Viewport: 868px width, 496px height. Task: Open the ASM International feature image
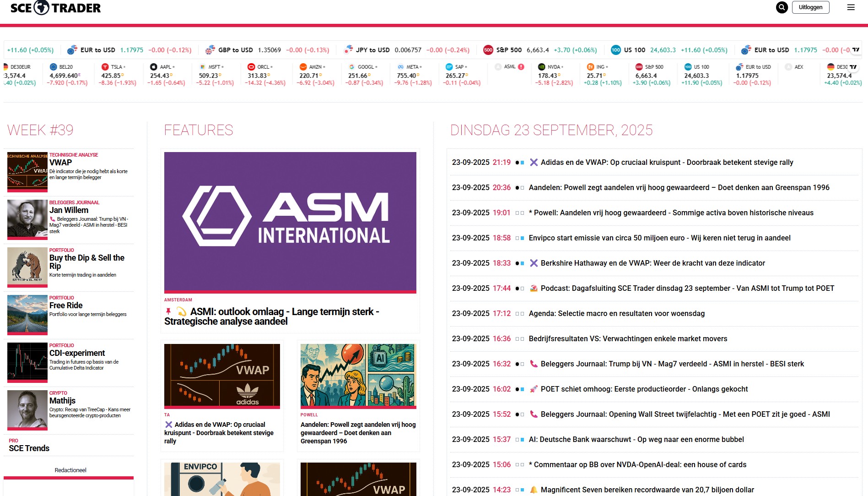(290, 222)
